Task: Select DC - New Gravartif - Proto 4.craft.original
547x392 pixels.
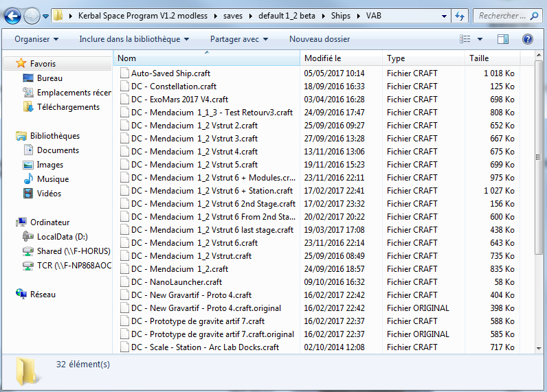Action: [x=206, y=308]
